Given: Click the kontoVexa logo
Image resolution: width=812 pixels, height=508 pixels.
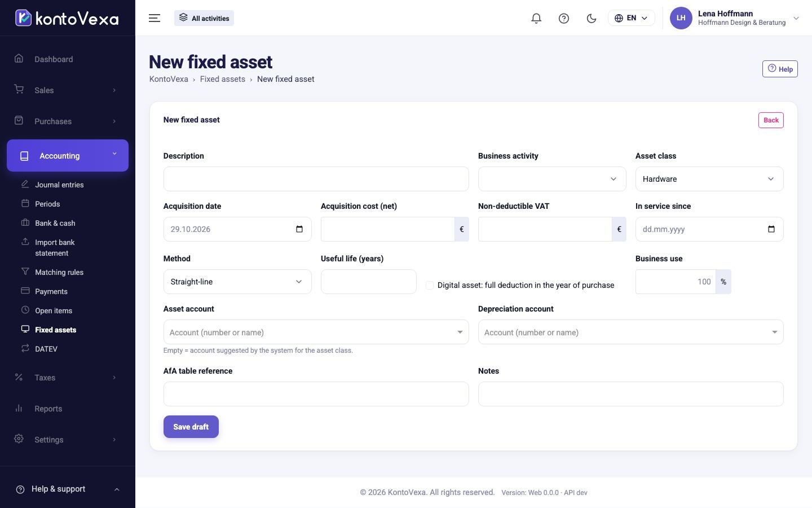Looking at the screenshot, I should pos(67,18).
